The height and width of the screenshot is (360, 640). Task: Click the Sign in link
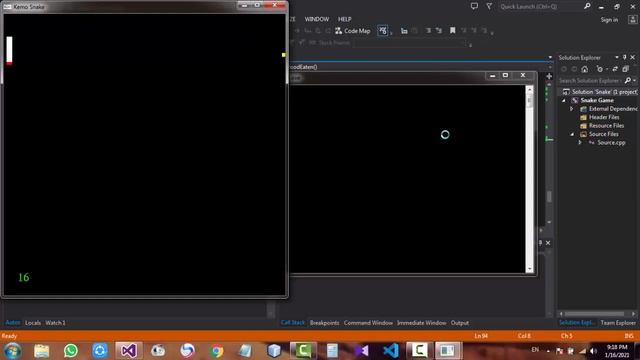(609, 20)
